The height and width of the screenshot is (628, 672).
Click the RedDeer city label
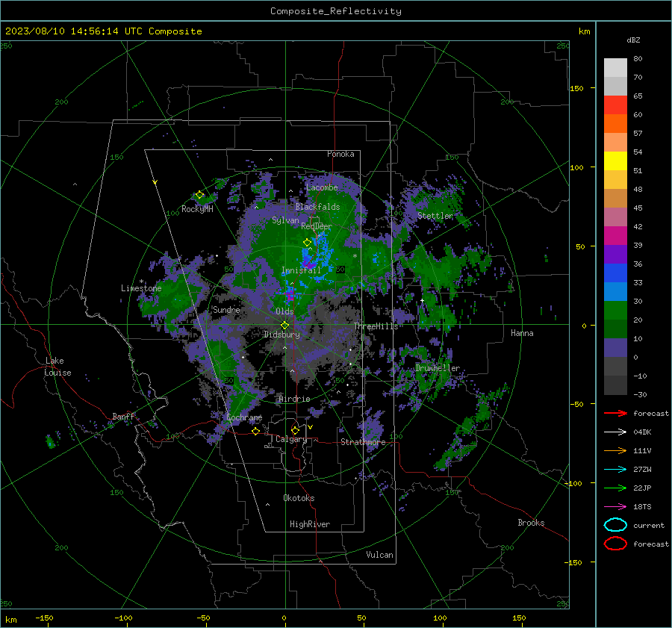coord(317,226)
